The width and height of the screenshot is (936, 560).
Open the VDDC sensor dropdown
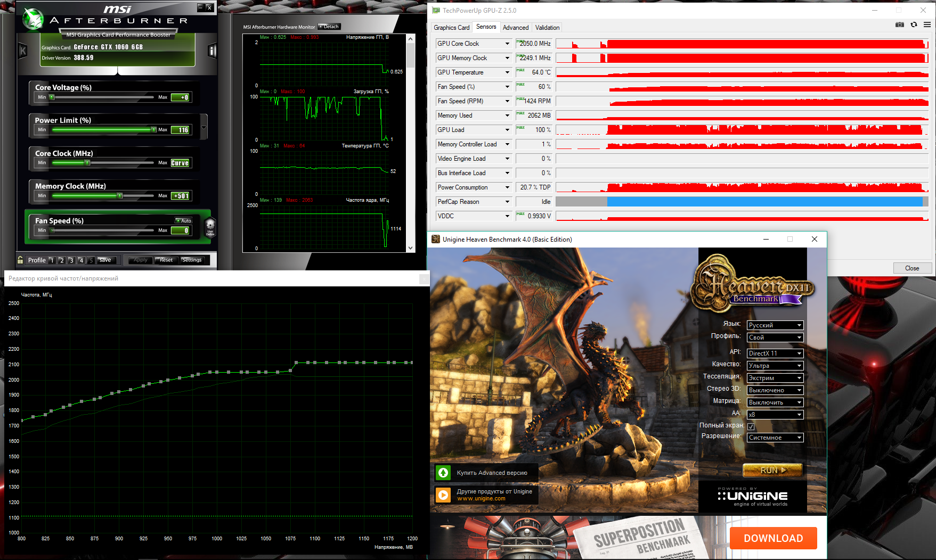(507, 216)
